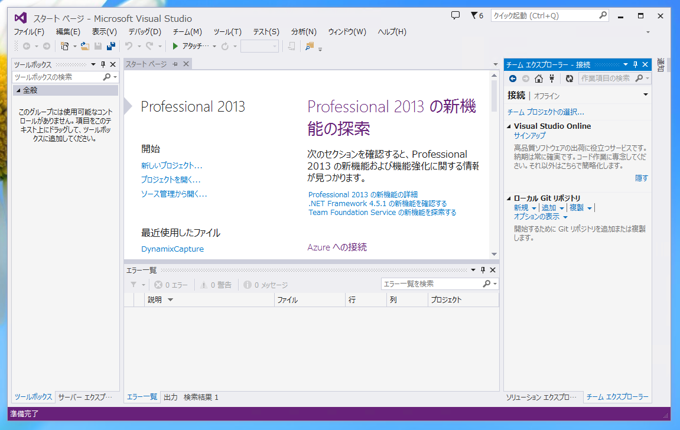Switch to the Output tab
This screenshot has height=430, width=680.
171,397
